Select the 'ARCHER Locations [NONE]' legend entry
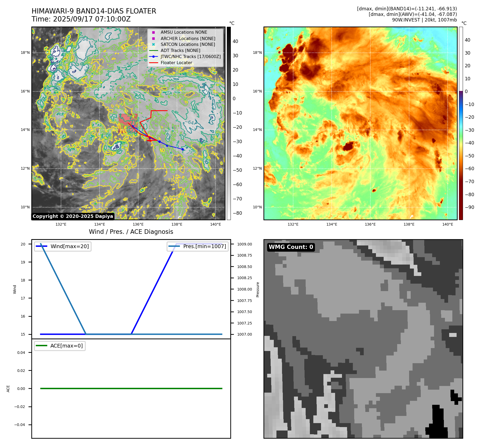 coord(188,38)
